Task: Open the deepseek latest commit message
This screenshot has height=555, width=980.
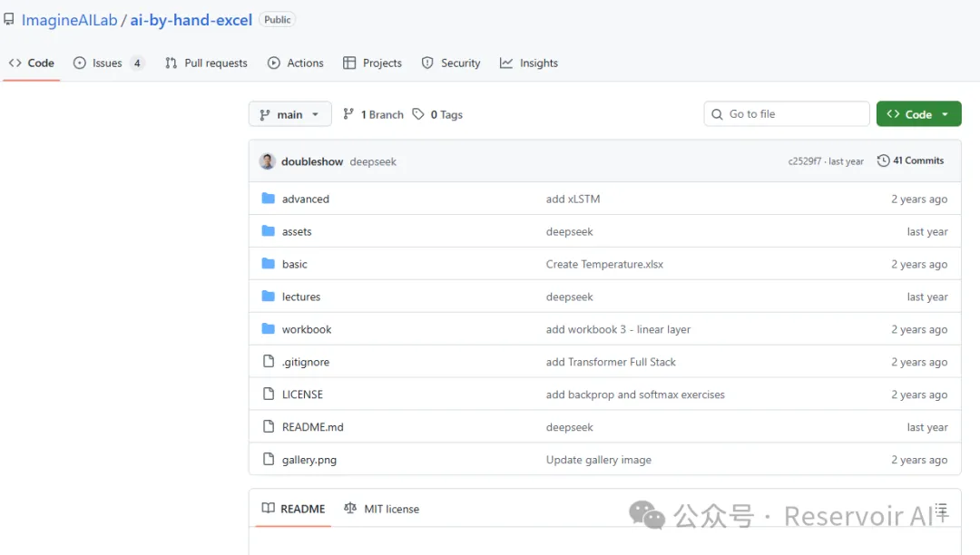Action: (x=373, y=161)
